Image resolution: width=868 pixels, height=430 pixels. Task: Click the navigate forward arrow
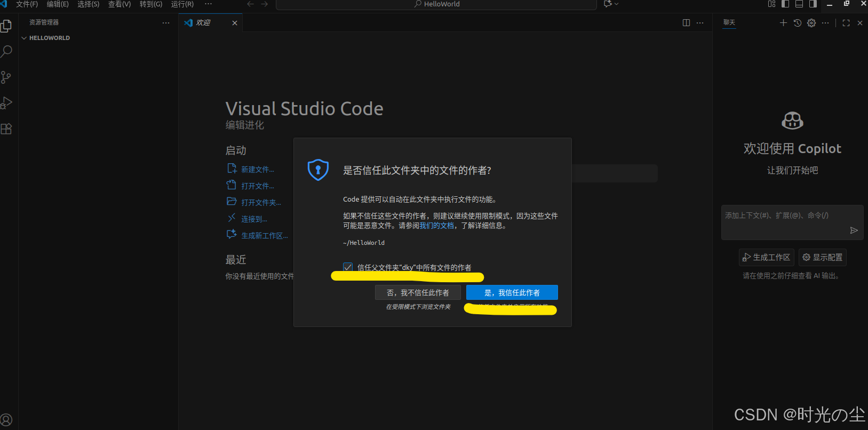pos(265,4)
